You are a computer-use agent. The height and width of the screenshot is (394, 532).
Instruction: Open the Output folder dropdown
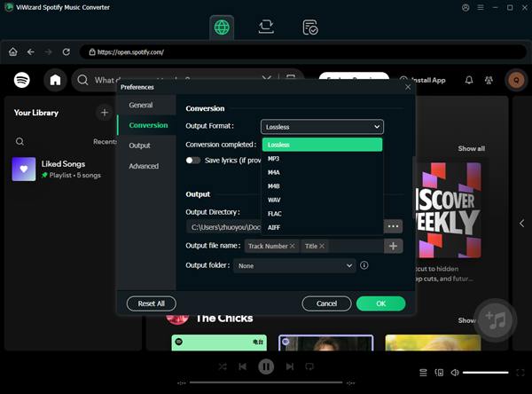[x=294, y=265]
